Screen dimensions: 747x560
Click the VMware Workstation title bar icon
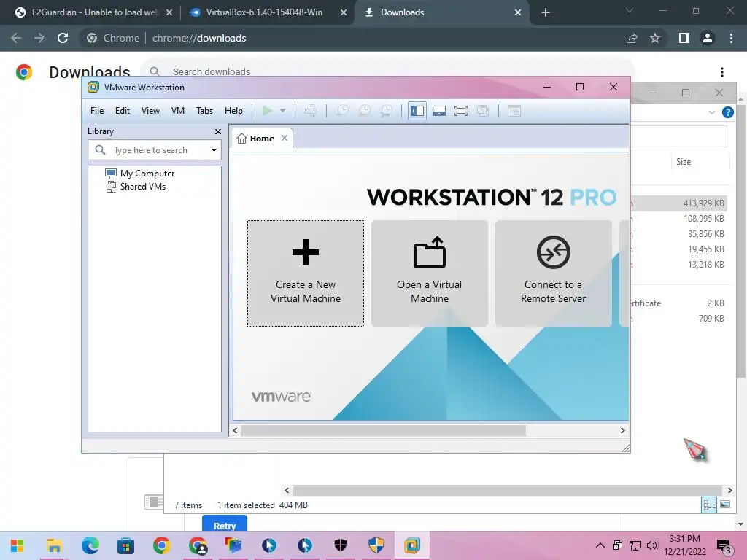point(93,87)
